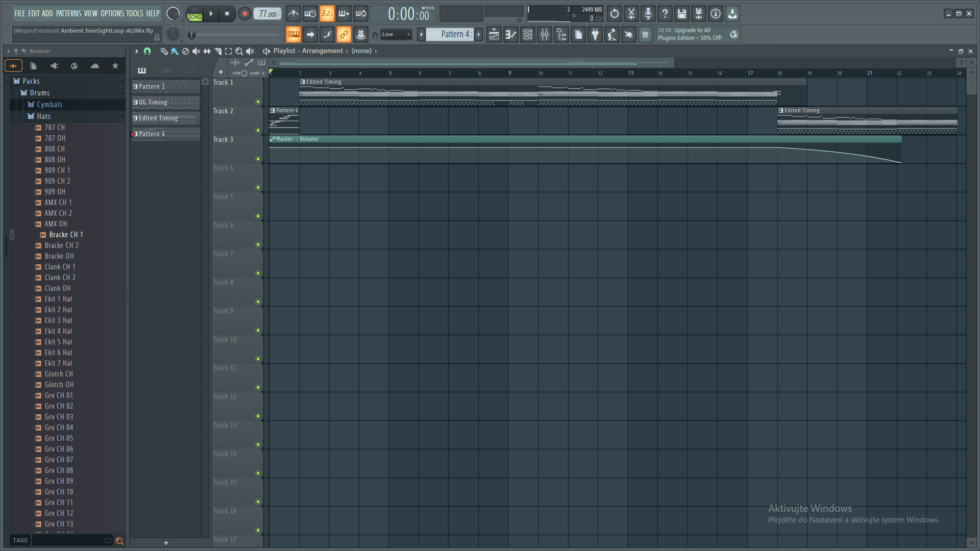Select the Slip tool in Playlist
980x551 pixels.
coord(207,51)
